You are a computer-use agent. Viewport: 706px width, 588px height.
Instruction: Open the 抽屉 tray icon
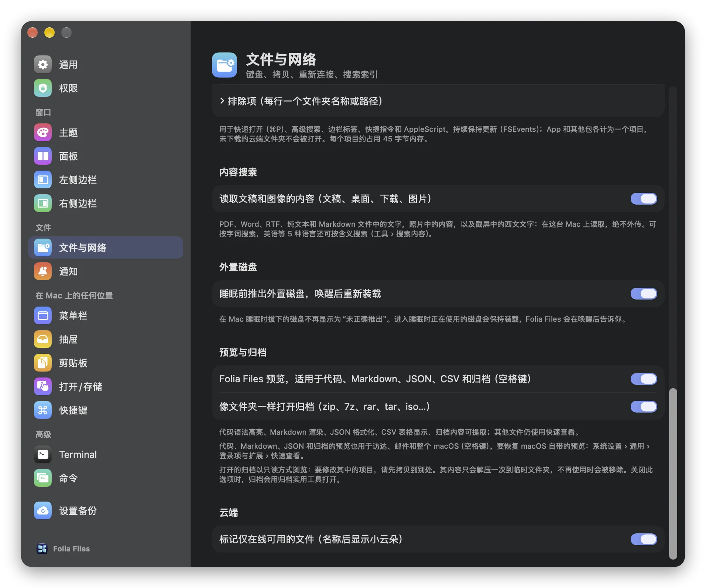[x=43, y=339]
